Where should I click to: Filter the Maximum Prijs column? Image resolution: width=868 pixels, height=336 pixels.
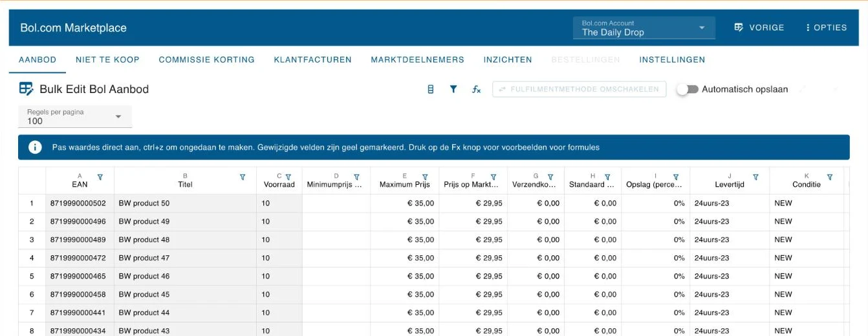tap(425, 177)
